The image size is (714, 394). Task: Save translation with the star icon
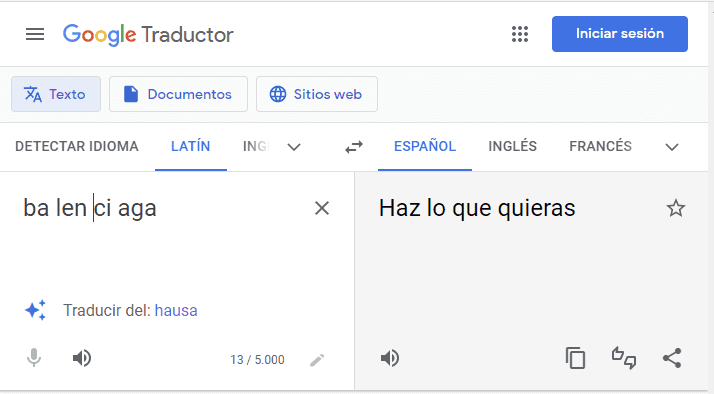click(x=675, y=208)
